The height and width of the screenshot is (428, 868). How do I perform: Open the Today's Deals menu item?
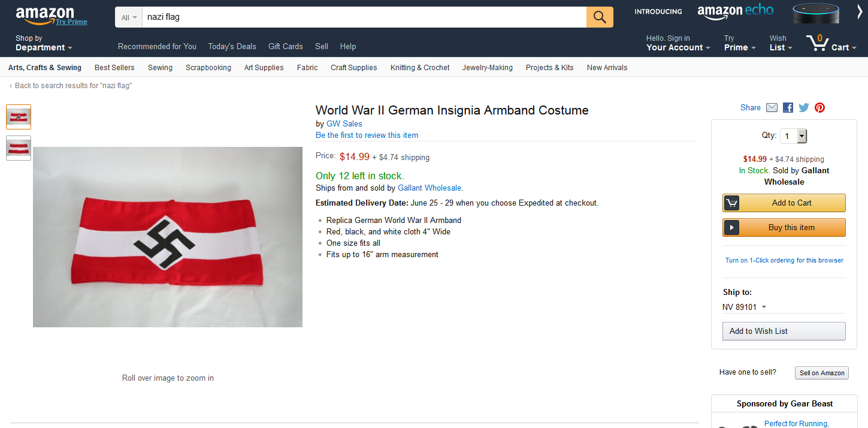232,46
